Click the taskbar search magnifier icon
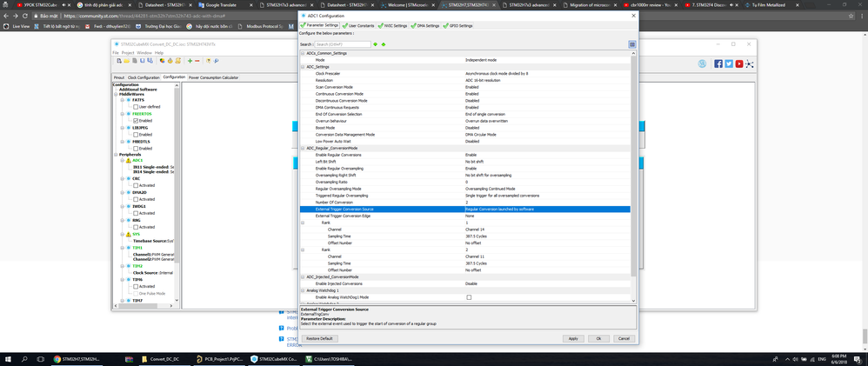This screenshot has width=868, height=366. point(25,359)
